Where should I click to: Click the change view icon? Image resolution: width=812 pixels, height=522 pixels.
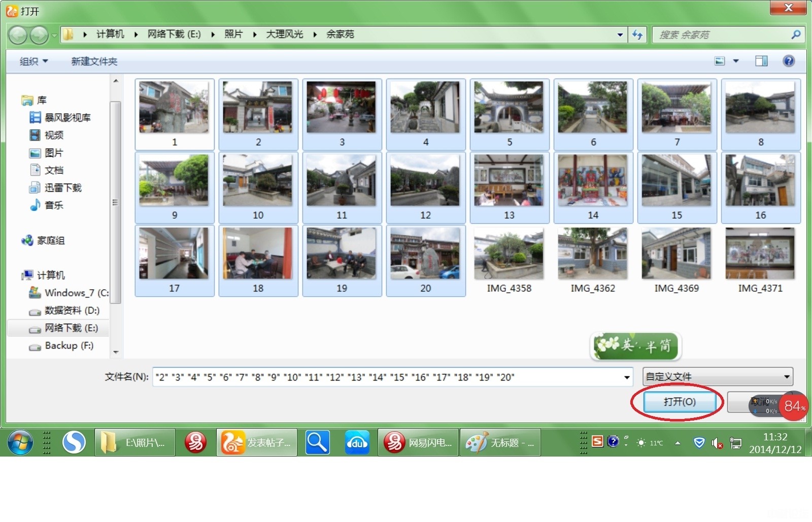(x=720, y=61)
